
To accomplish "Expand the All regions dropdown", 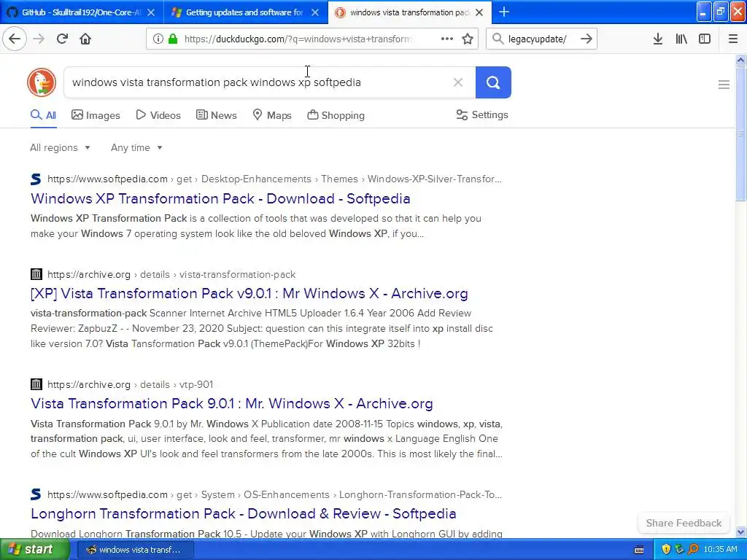I will (60, 147).
